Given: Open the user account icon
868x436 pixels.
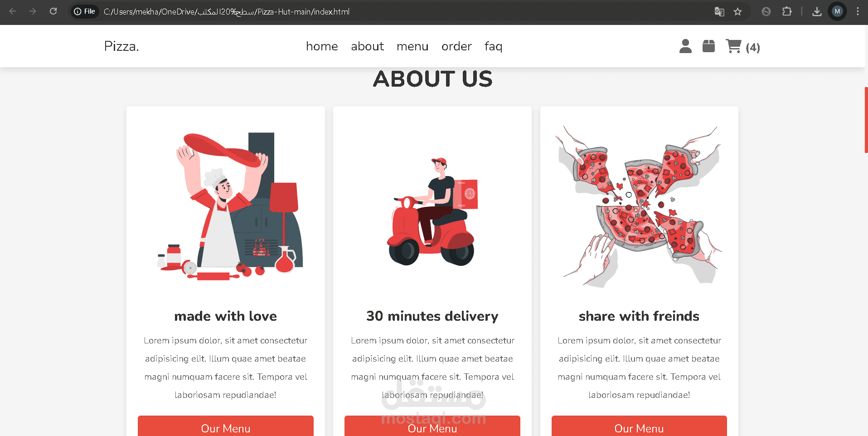Looking at the screenshot, I should point(685,46).
